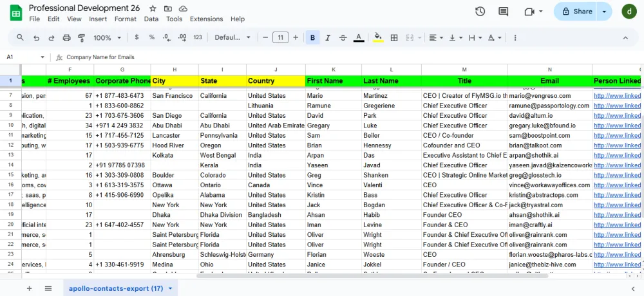Open the search menus magnifier icon
Screen dimensions: 644x296
[x=20, y=37]
